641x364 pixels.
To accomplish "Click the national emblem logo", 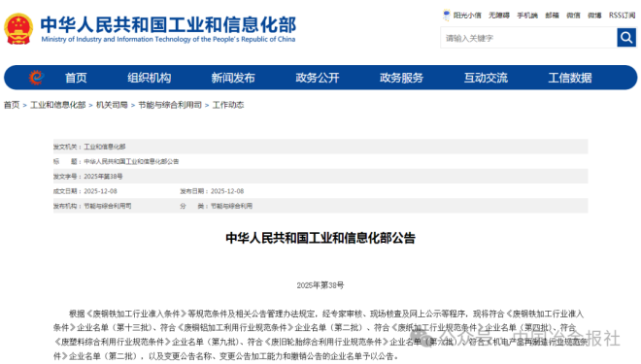I will 18,28.
